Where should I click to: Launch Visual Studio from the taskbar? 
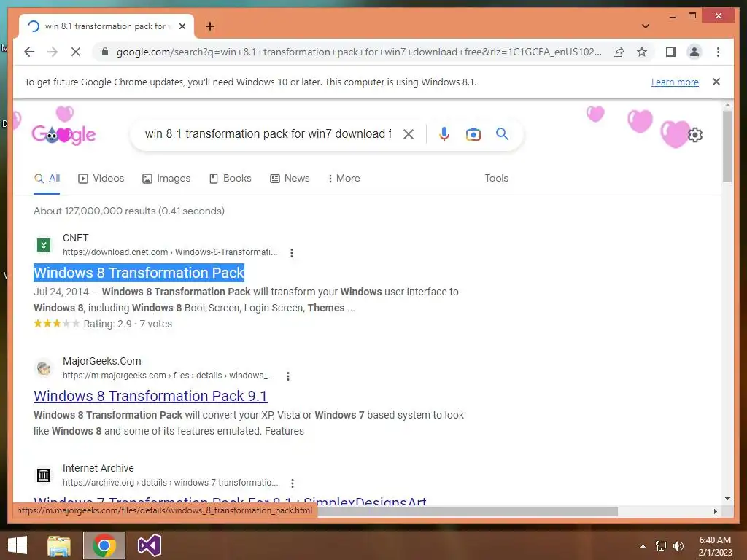pos(150,545)
